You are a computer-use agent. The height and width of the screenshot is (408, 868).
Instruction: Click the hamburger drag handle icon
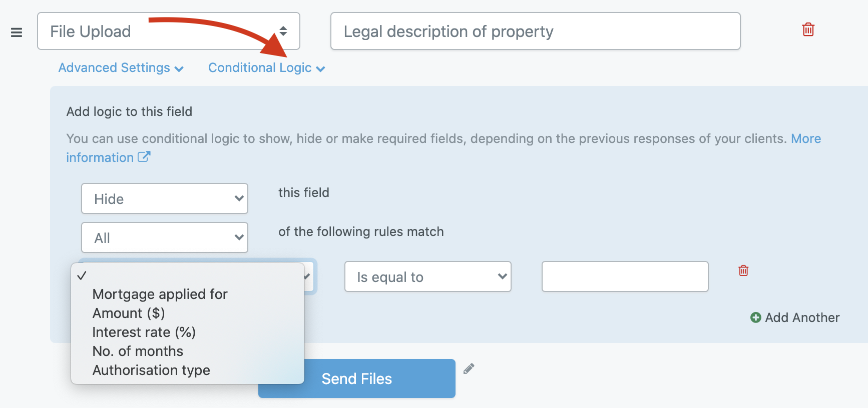point(17,32)
